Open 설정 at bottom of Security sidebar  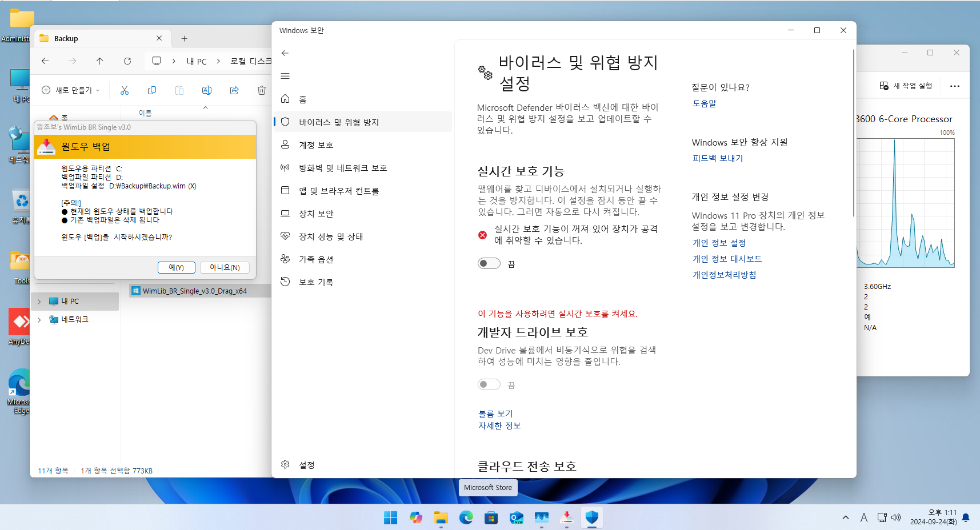pos(363,465)
